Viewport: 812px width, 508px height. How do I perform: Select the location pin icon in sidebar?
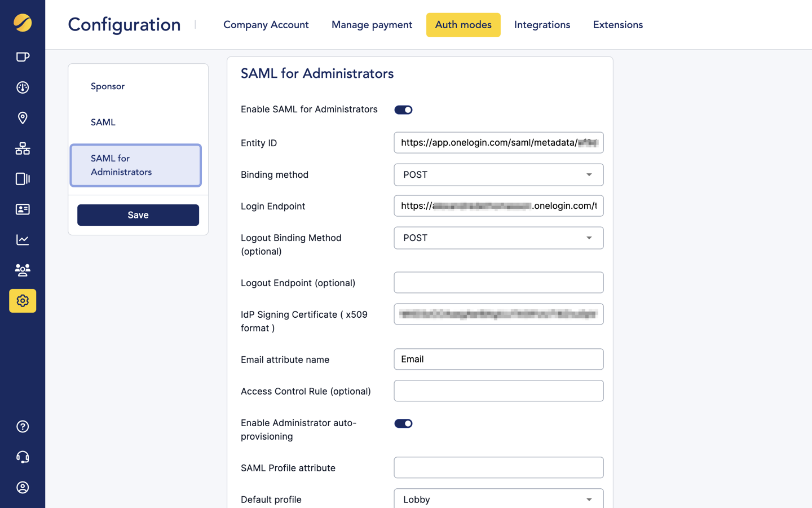click(x=23, y=118)
